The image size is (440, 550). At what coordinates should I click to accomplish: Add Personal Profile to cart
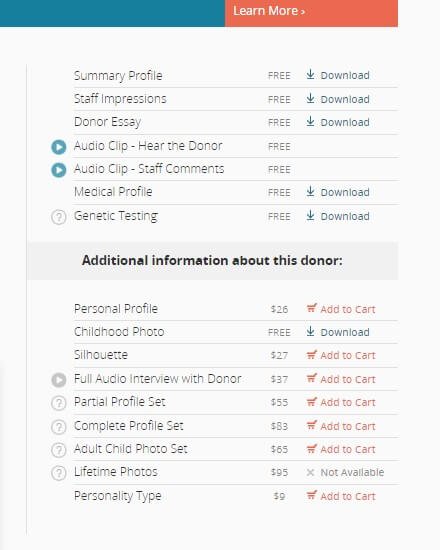341,309
